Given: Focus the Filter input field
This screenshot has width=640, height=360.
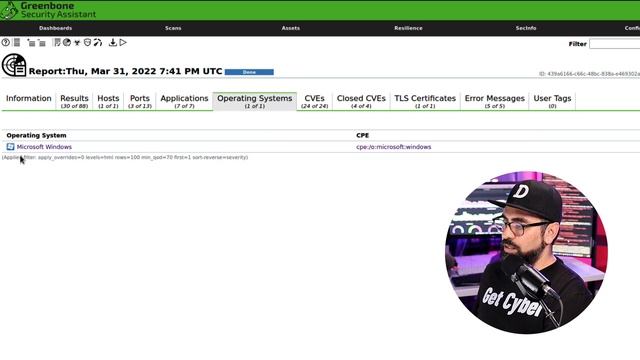Looking at the screenshot, I should pos(615,44).
